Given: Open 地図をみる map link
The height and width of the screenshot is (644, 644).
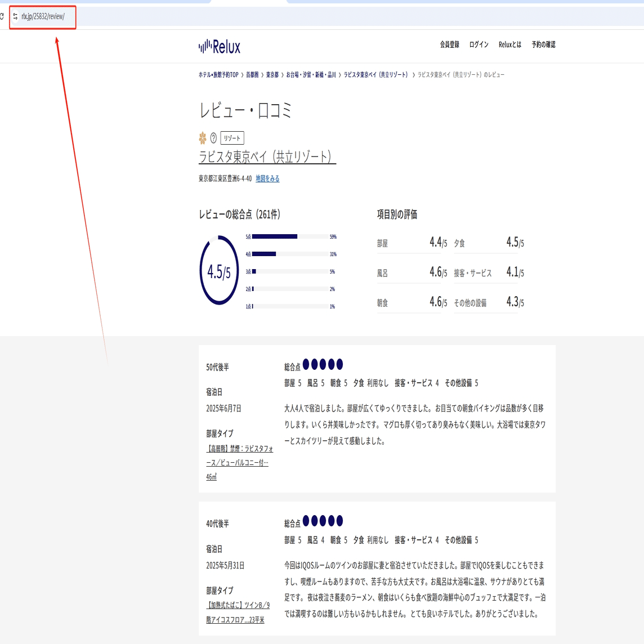Looking at the screenshot, I should click(267, 178).
